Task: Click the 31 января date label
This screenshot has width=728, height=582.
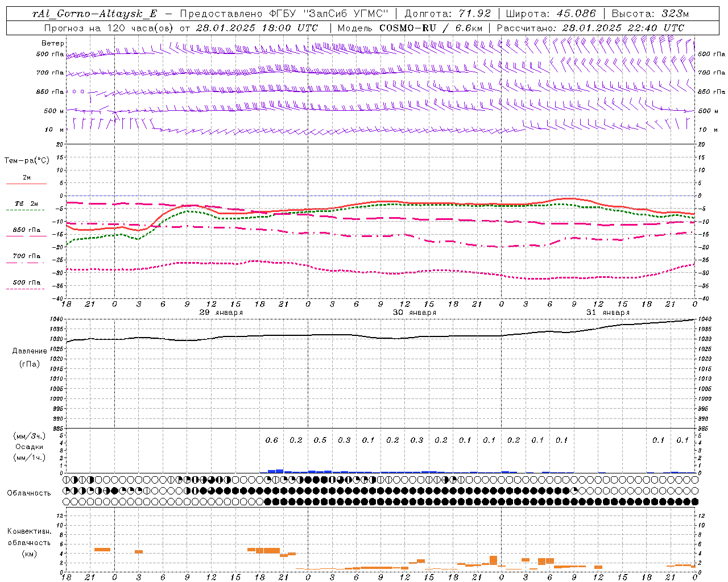Action: (x=608, y=313)
